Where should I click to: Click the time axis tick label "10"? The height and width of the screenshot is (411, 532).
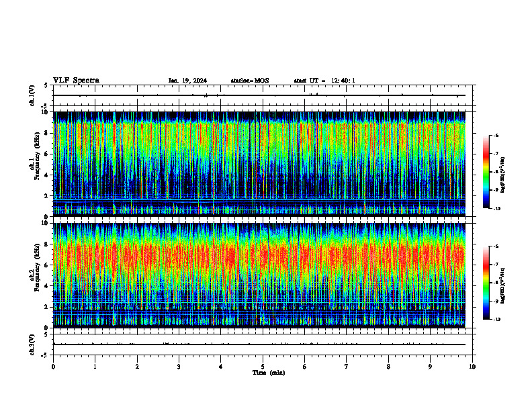(472, 367)
